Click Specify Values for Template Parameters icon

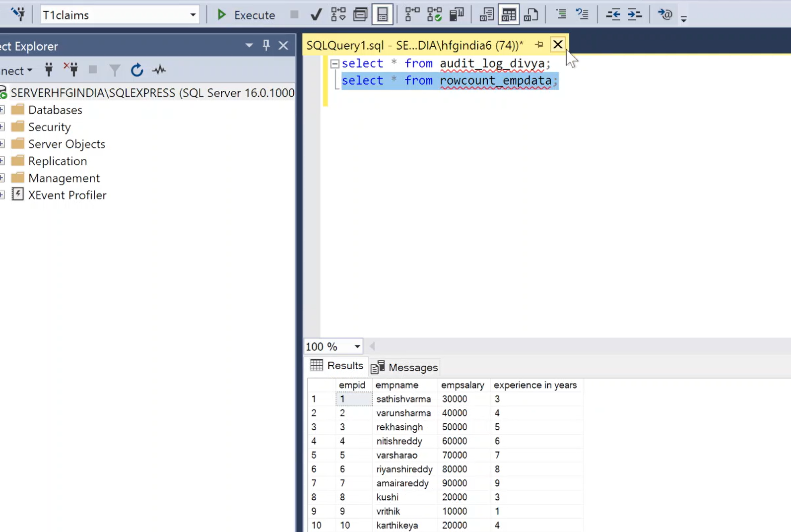pyautogui.click(x=665, y=15)
